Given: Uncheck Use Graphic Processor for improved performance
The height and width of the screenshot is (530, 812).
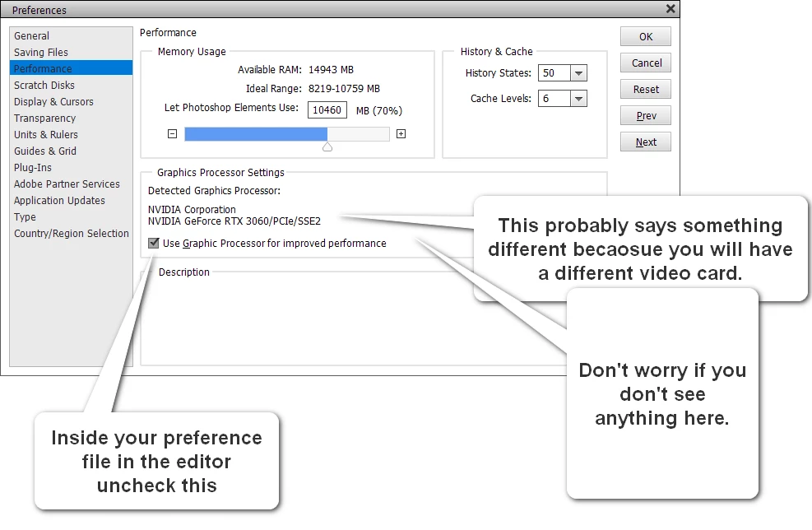Looking at the screenshot, I should 153,243.
